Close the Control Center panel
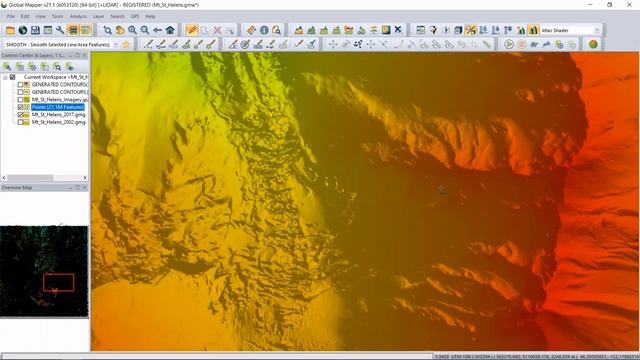Screen dimensions: 640x360 84,55
